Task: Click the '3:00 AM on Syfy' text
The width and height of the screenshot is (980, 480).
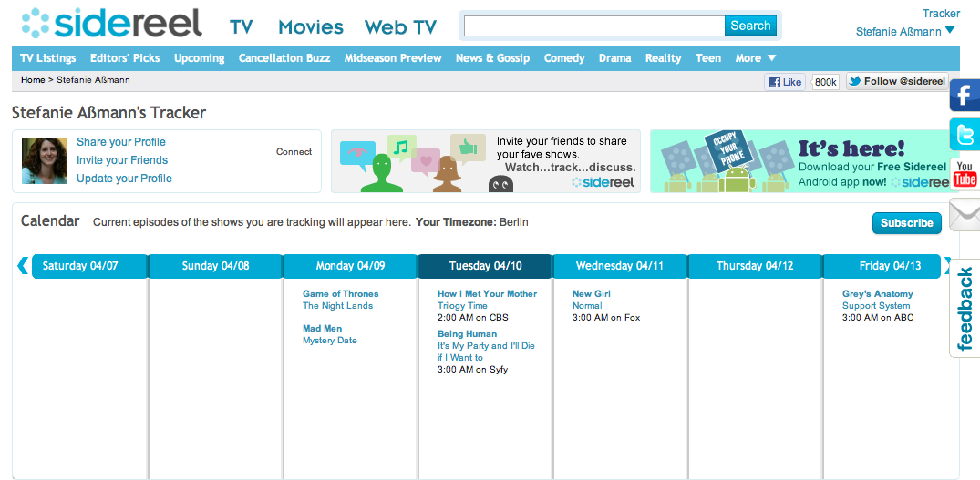Action: (472, 369)
